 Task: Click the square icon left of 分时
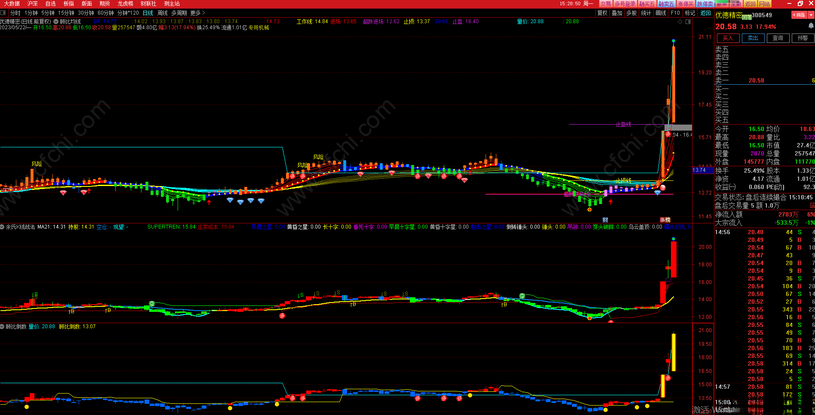coord(4,13)
